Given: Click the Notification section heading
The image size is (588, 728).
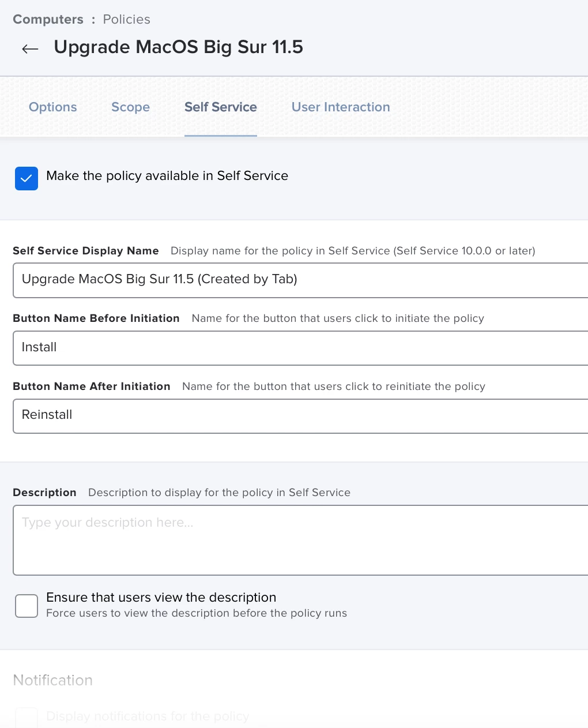Looking at the screenshot, I should [52, 680].
